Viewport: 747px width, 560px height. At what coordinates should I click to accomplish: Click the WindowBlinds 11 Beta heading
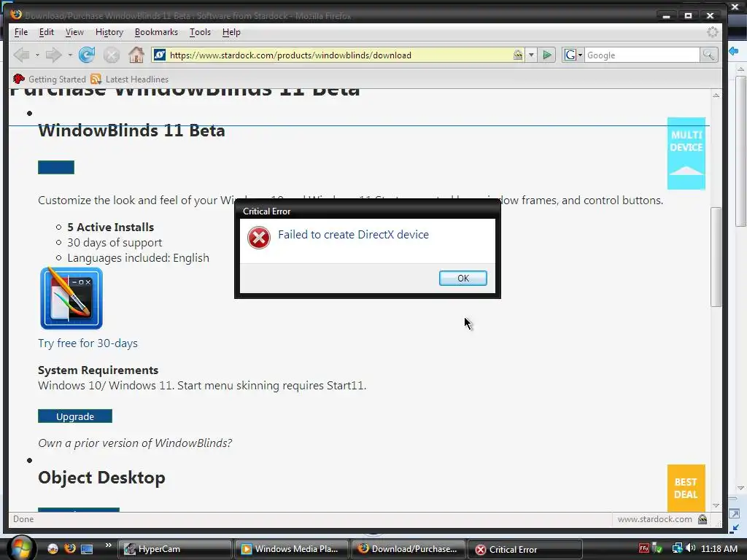(131, 130)
